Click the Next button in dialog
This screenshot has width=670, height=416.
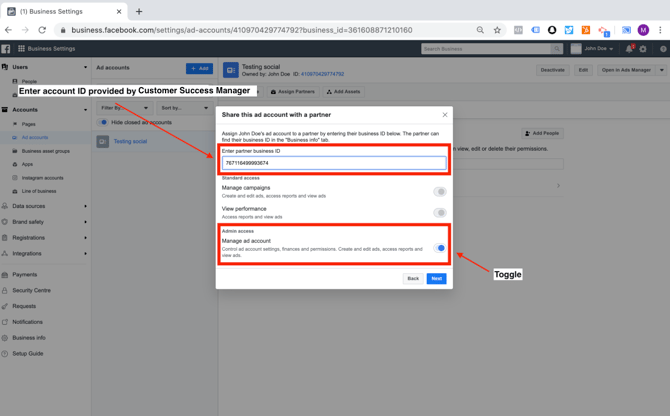(436, 279)
